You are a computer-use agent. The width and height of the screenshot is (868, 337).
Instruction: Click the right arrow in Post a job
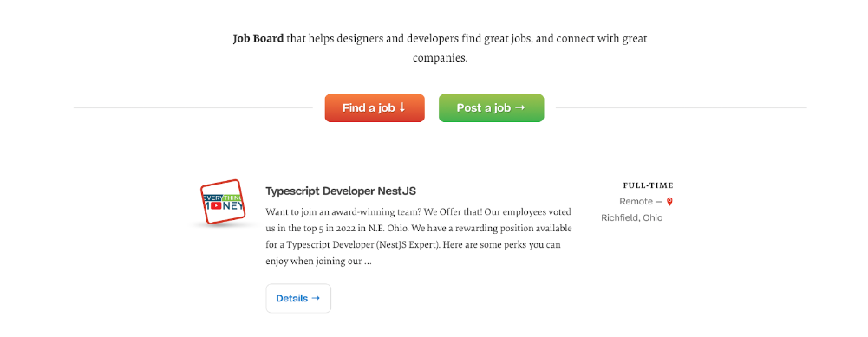[x=519, y=108]
